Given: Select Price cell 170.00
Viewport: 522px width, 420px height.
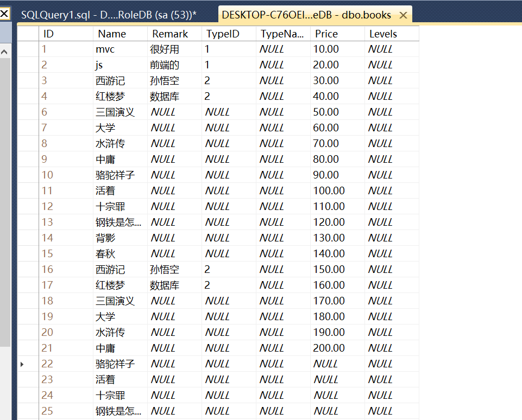Looking at the screenshot, I should click(x=337, y=301).
